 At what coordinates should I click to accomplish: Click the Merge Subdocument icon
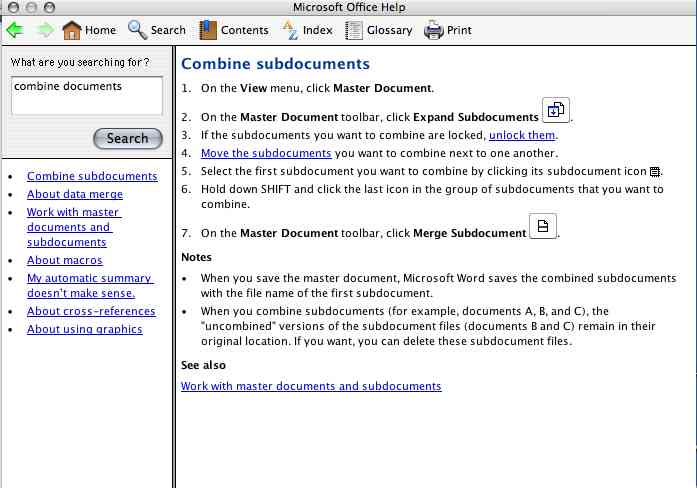[x=543, y=226]
